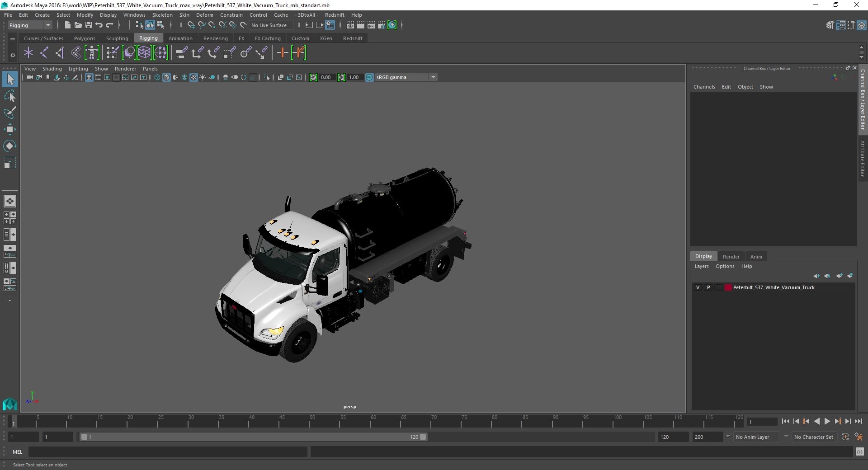Open the Script Editor icon
This screenshot has width=868, height=470.
pos(859,452)
